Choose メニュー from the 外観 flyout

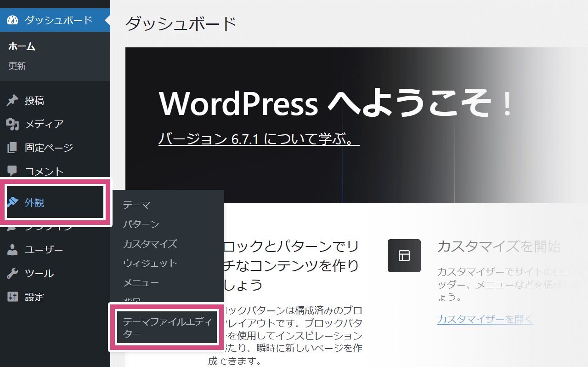click(141, 282)
